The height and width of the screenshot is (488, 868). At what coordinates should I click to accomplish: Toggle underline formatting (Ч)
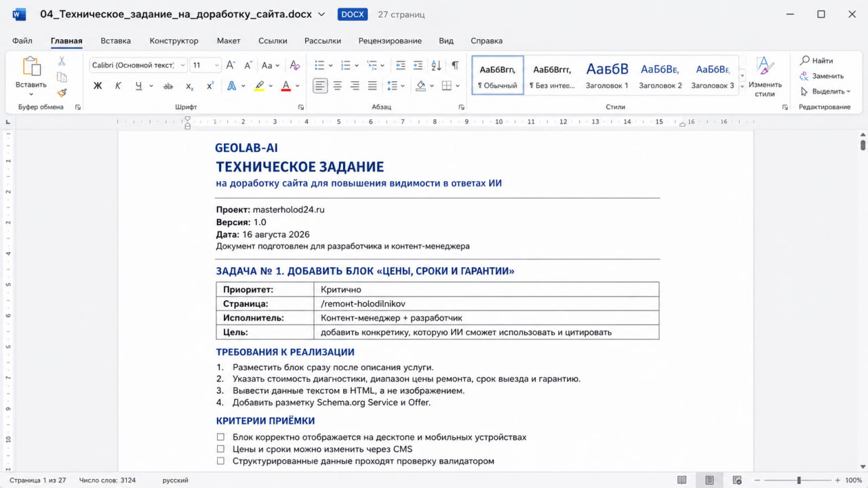138,86
